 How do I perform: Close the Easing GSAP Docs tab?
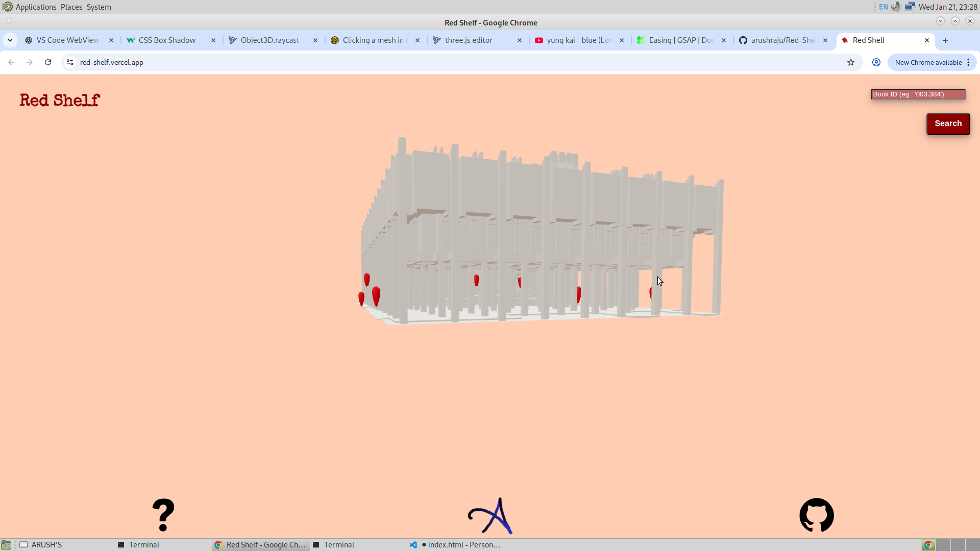(x=724, y=40)
